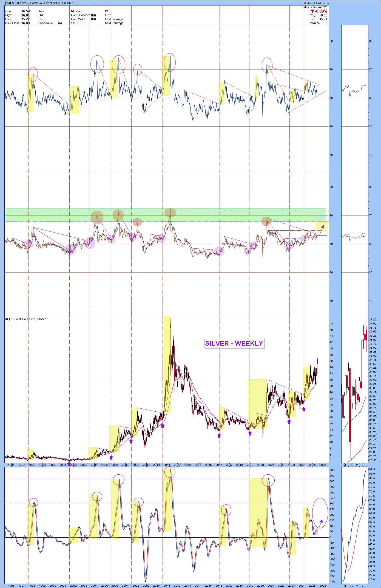This screenshot has height=588, width=381.
Task: Select the purple arrow near late 2022 low
Action: click(x=289, y=421)
